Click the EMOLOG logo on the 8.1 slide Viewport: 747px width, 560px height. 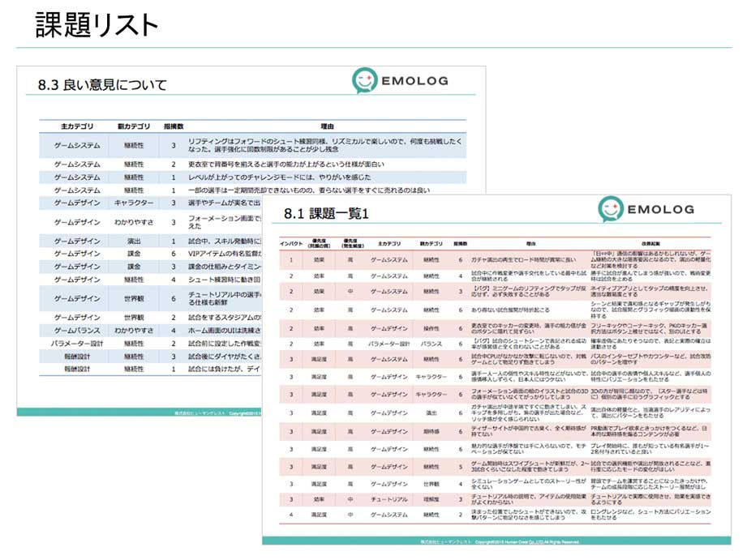click(x=646, y=208)
